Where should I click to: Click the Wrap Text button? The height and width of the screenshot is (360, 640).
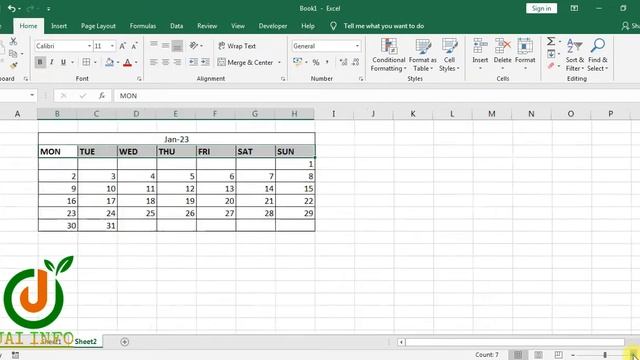237,46
